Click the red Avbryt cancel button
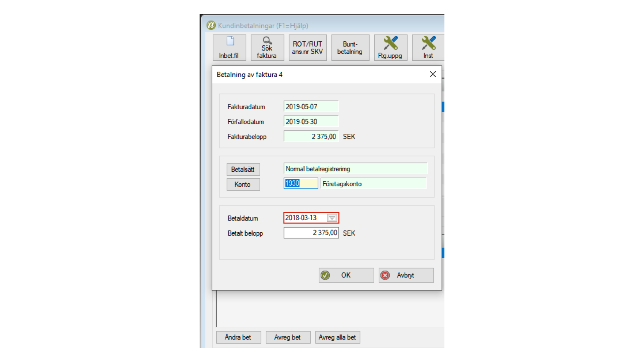 coord(406,275)
